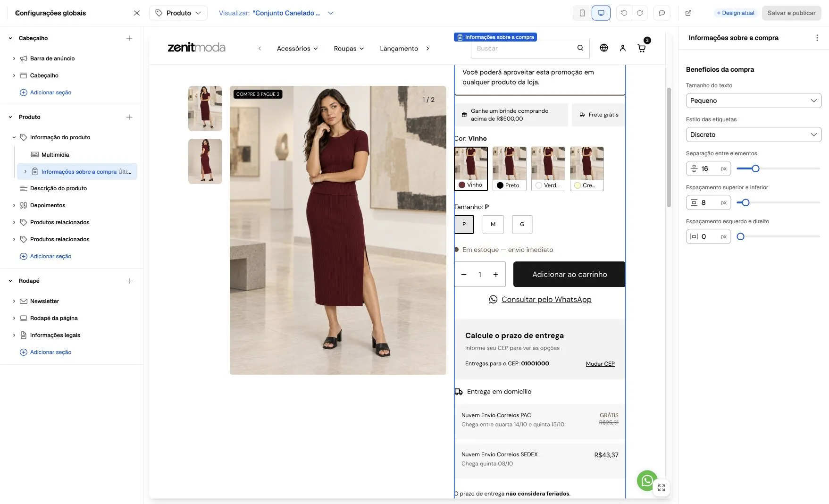The width and height of the screenshot is (829, 504).
Task: Expand the Depoimentos section
Action: coord(14,205)
